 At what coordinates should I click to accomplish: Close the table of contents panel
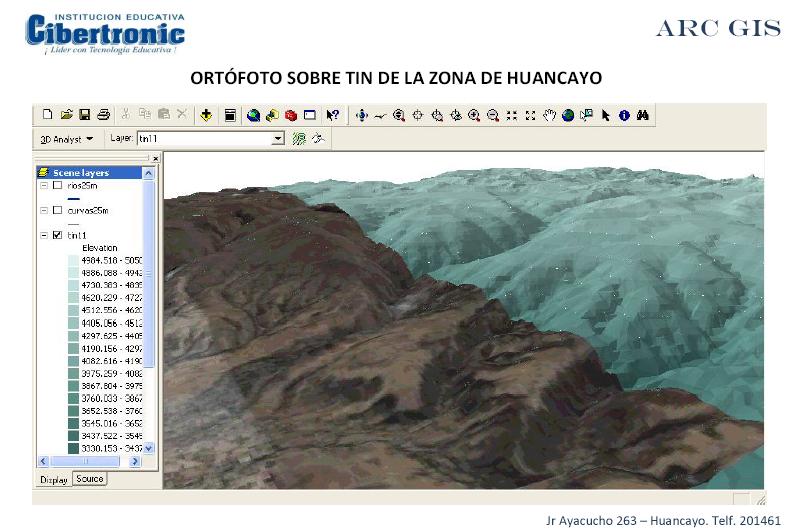tap(155, 159)
